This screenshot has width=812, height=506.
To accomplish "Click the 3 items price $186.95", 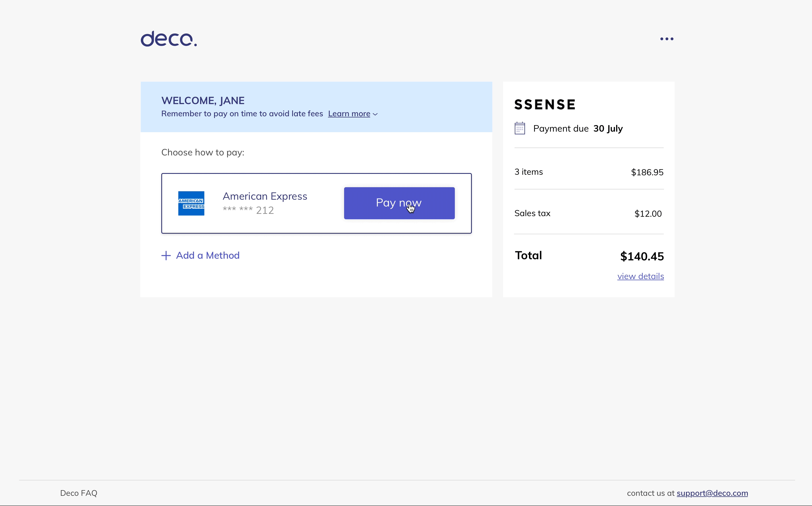I will (647, 172).
